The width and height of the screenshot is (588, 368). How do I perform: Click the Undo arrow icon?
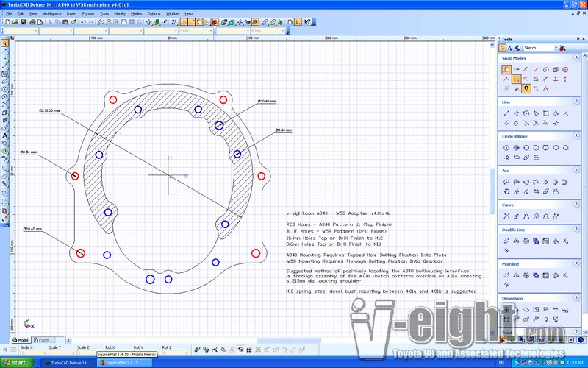[x=83, y=22]
